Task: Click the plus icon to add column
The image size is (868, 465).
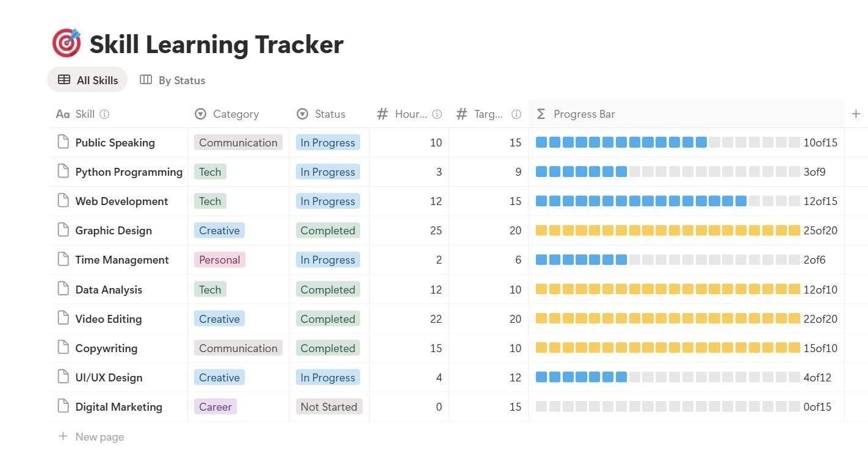Action: [x=856, y=114]
